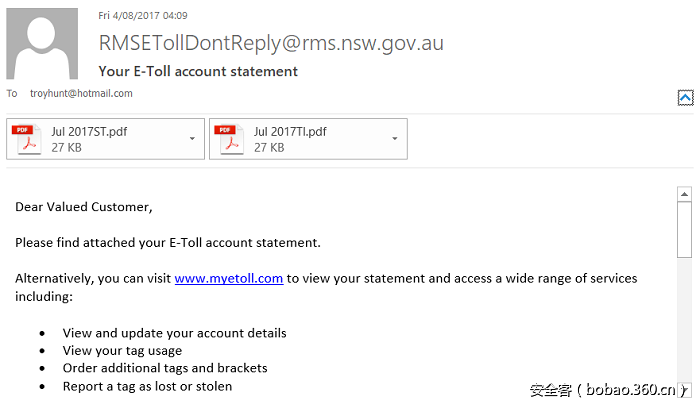
Task: Click the 'To' field label
Action: click(12, 93)
